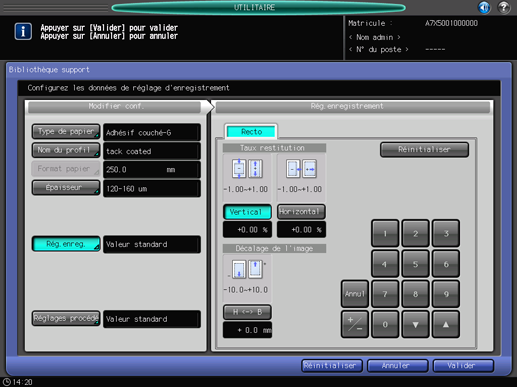Open Type de papier setting

66,132
